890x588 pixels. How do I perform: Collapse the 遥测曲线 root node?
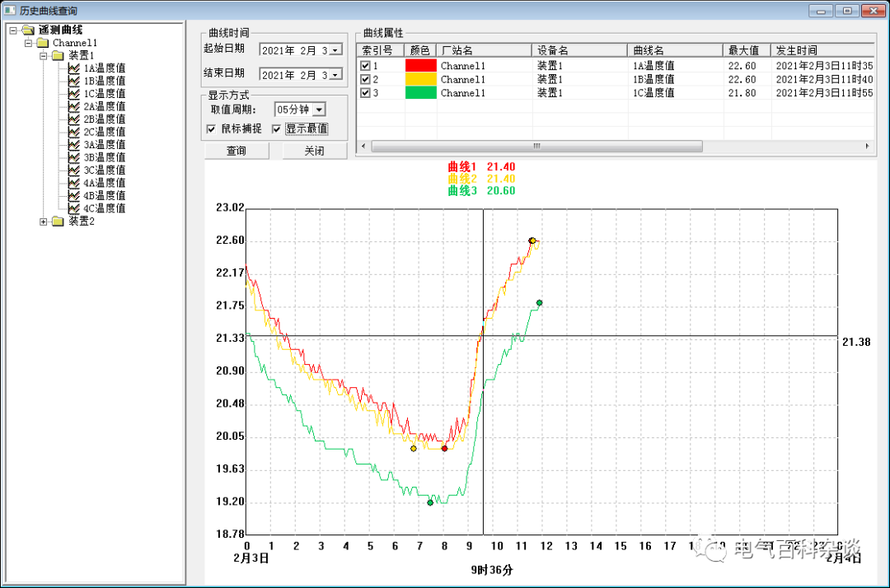(x=13, y=30)
